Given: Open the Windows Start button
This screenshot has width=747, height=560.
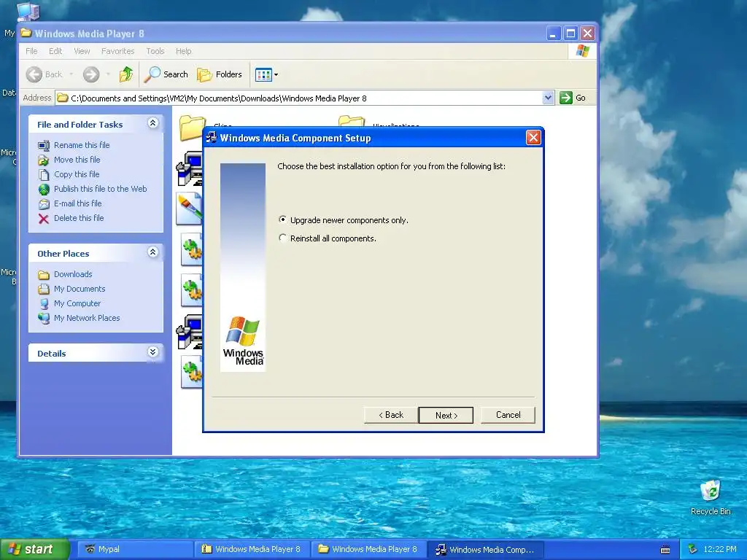Looking at the screenshot, I should 34,549.
